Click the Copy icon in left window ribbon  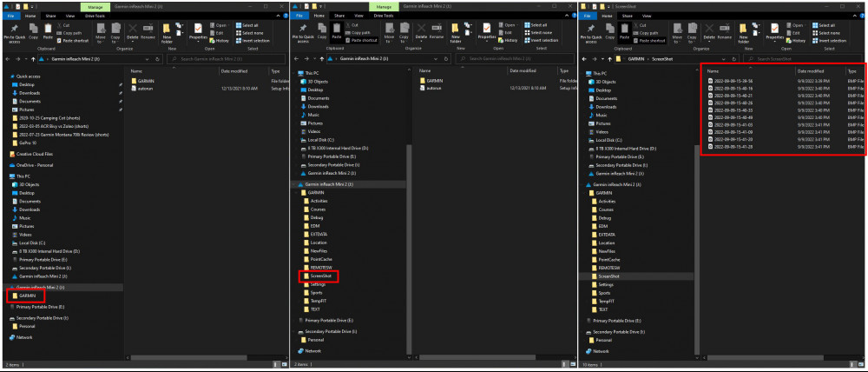pyautogui.click(x=33, y=29)
